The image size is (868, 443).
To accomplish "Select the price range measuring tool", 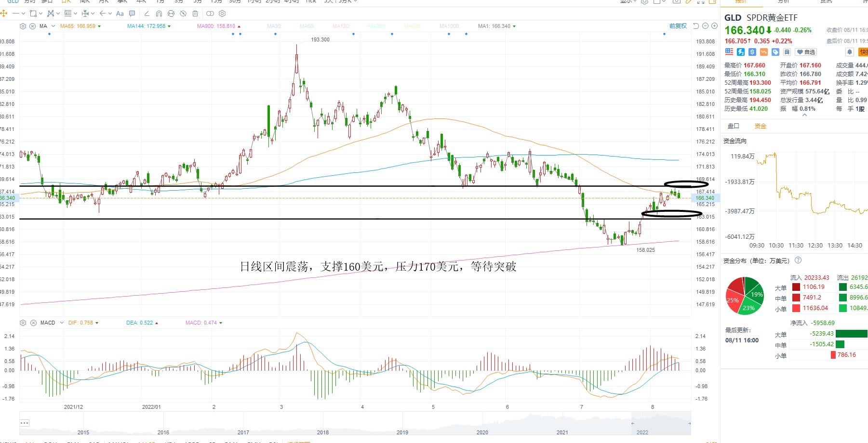I will pyautogui.click(x=85, y=13).
